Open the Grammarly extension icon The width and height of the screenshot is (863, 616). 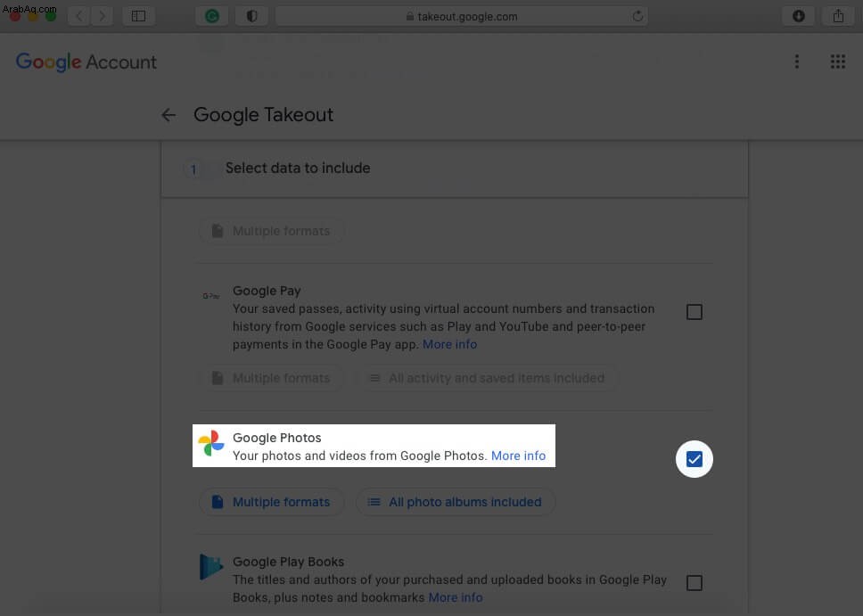(212, 16)
